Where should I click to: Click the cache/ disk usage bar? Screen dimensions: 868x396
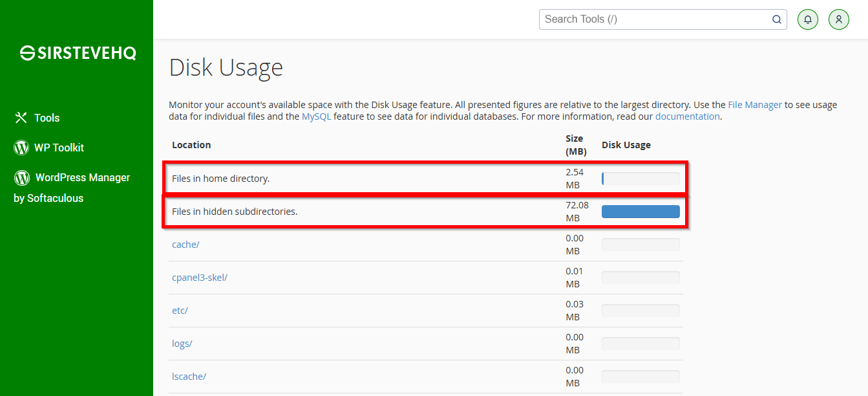[640, 245]
